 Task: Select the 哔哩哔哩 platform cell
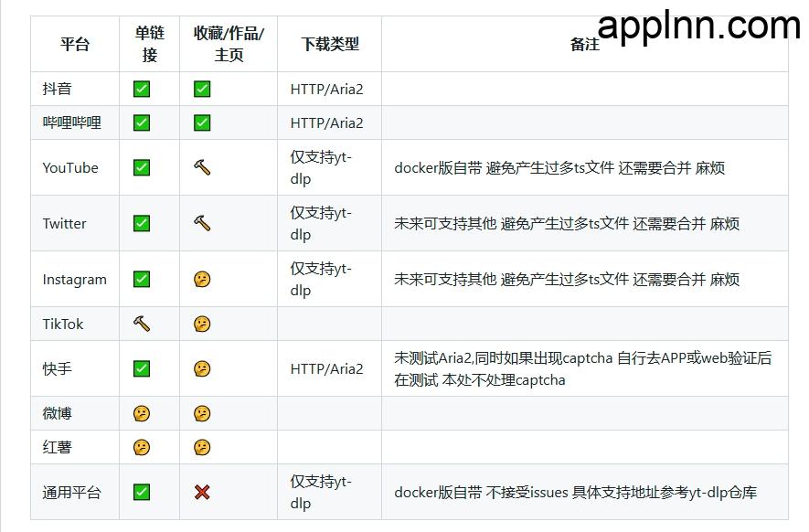75,122
